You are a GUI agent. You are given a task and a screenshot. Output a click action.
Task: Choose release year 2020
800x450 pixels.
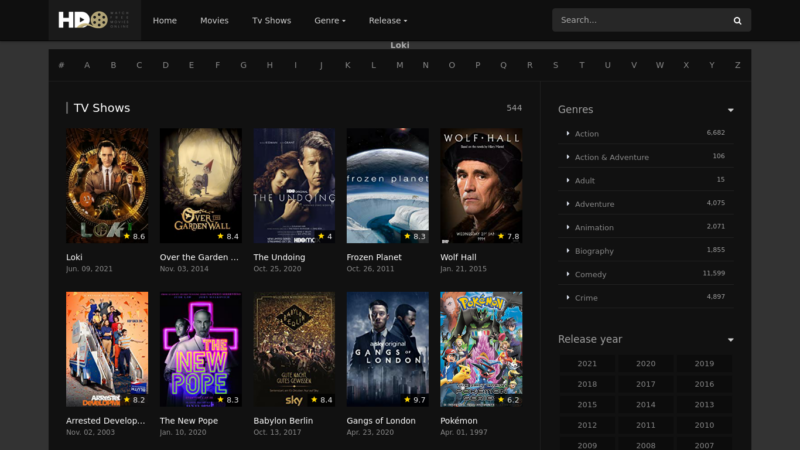645,363
